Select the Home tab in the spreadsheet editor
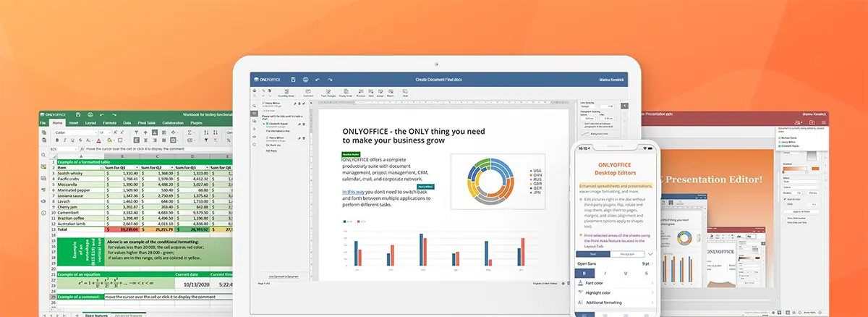868x317 pixels. (x=57, y=123)
